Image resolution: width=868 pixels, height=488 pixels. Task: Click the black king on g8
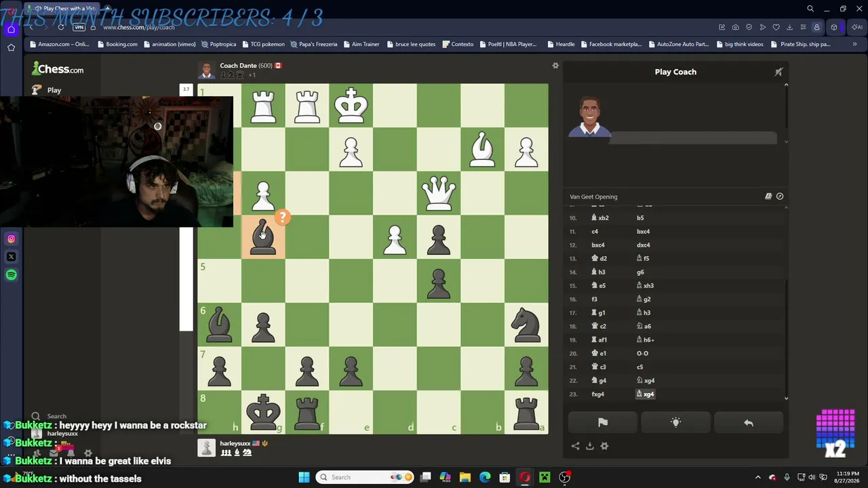point(263,412)
